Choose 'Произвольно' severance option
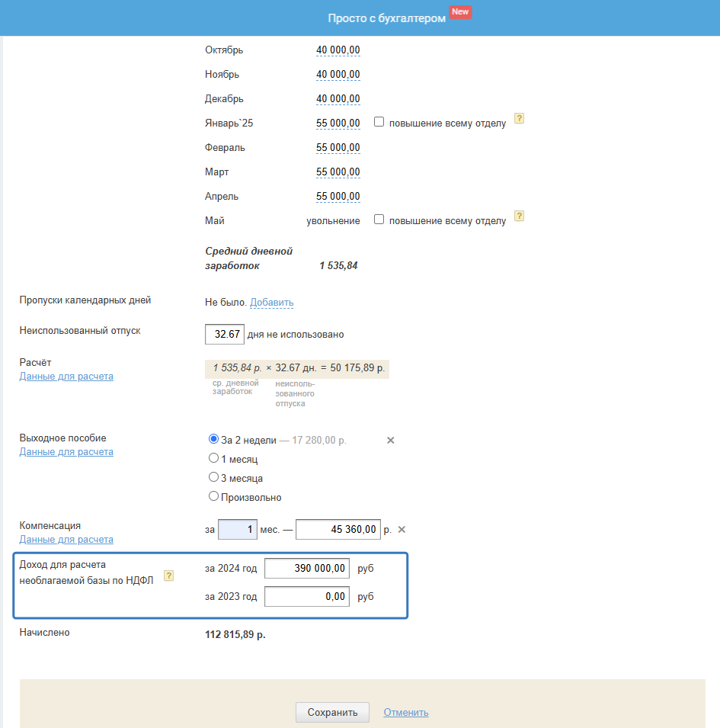Screen dimensions: 720x728 (x=213, y=496)
